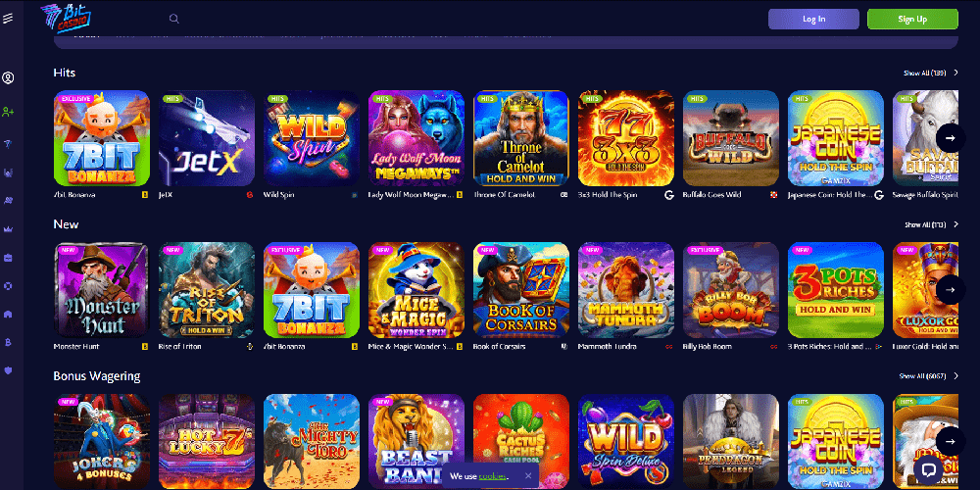Click the user profile sidebar icon
This screenshot has width=980, height=490.
pos(8,78)
